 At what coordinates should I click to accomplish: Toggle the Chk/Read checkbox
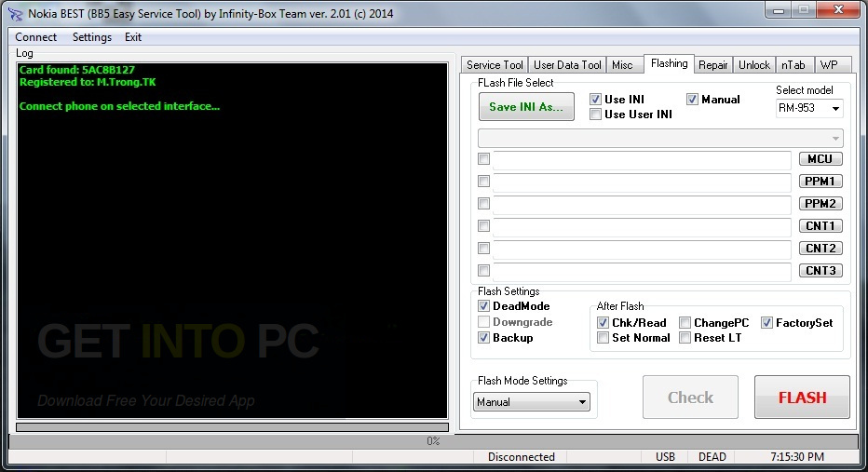(603, 323)
